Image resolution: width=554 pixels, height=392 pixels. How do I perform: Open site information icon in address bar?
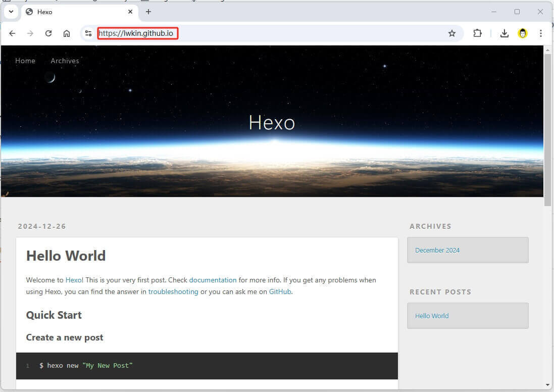[x=88, y=33]
